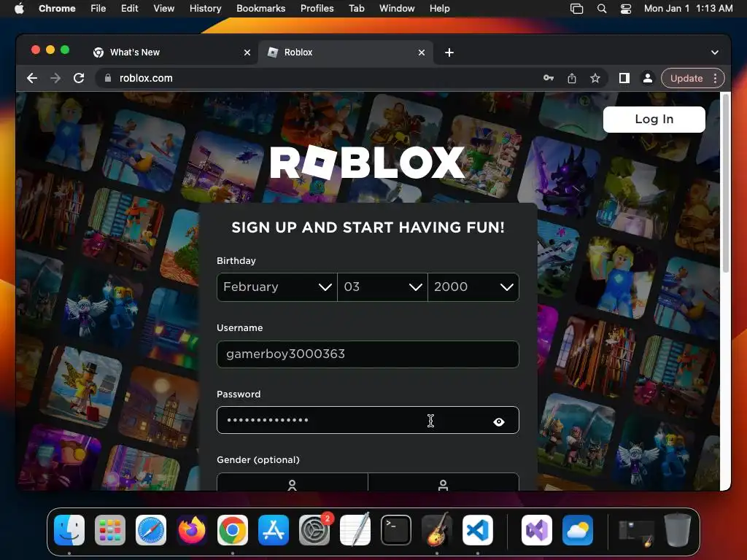Select the female gender icon
Viewport: 747px width, 560px height.
(x=292, y=483)
